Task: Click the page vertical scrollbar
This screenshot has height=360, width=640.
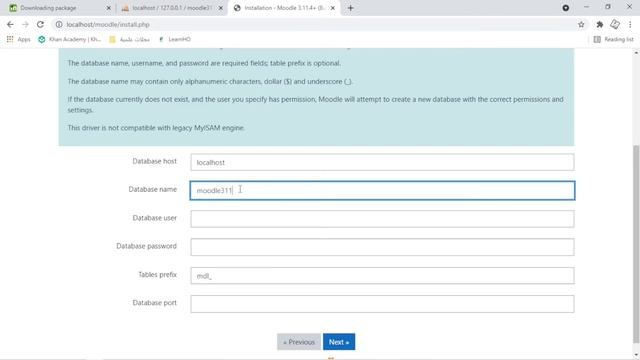Action: click(636, 244)
